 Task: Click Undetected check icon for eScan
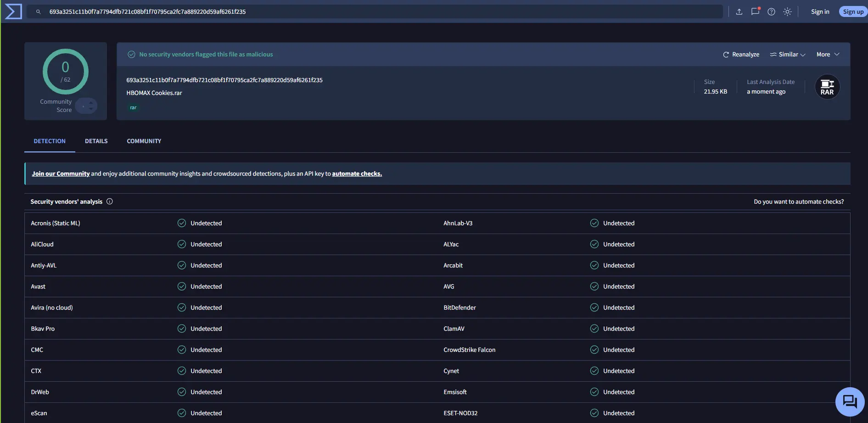182,413
